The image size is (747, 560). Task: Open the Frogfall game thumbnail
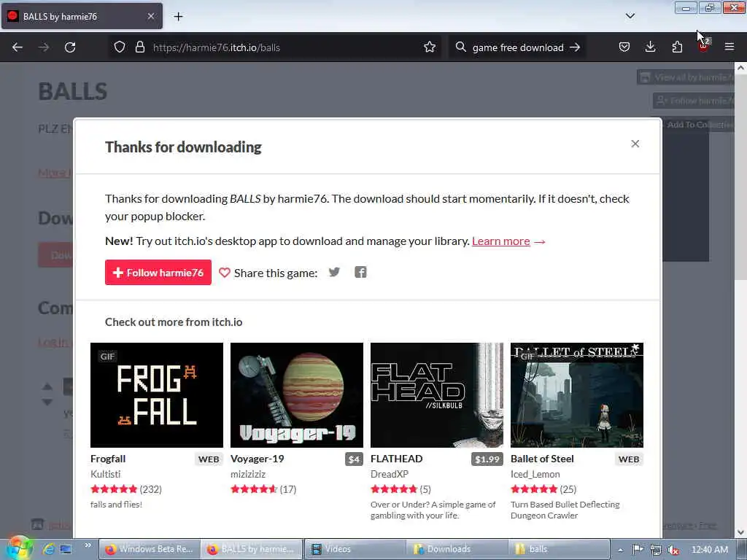(x=157, y=394)
